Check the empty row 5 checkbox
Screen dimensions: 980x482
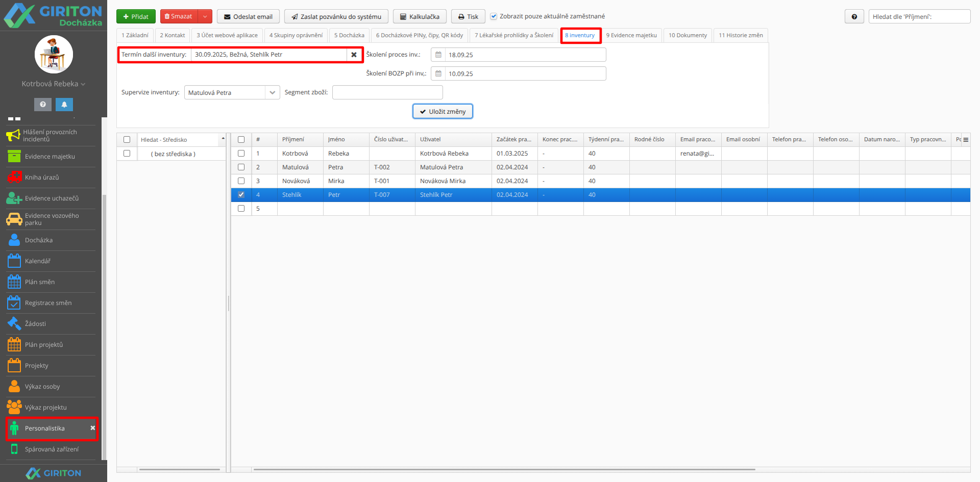tap(241, 209)
